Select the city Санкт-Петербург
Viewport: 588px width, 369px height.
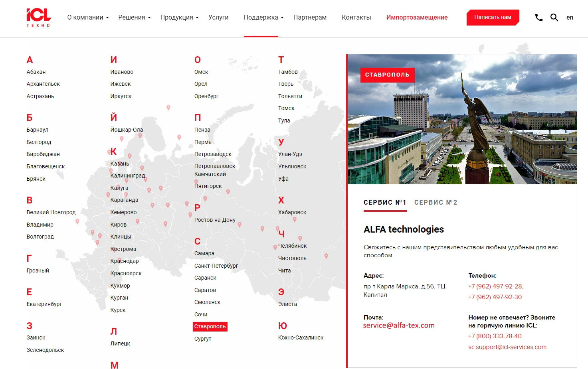click(x=216, y=266)
